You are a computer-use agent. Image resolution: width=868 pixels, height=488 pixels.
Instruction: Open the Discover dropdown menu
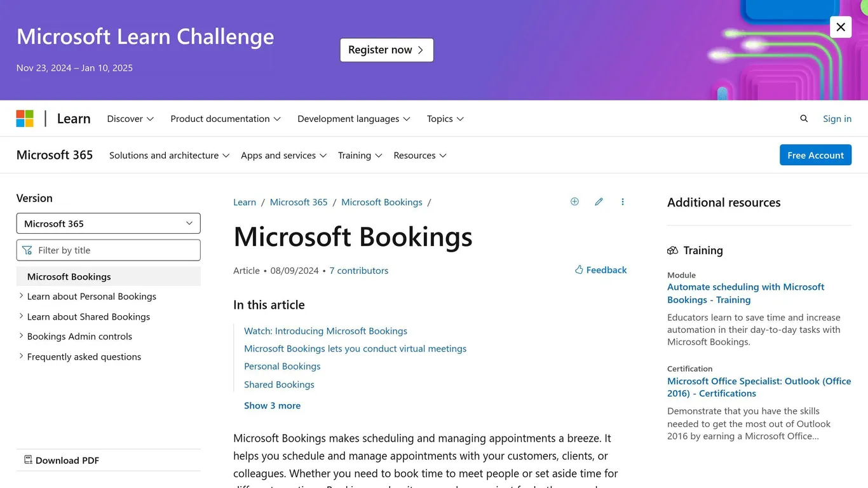[x=130, y=119]
